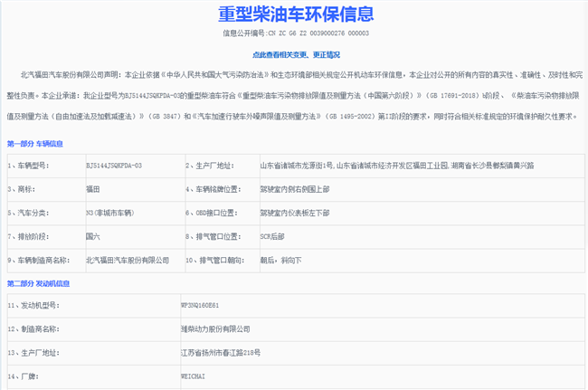Click the 潍柴动力股份有限公司 engine manufacturer value
Screen dimensions: 588x390
215,328
